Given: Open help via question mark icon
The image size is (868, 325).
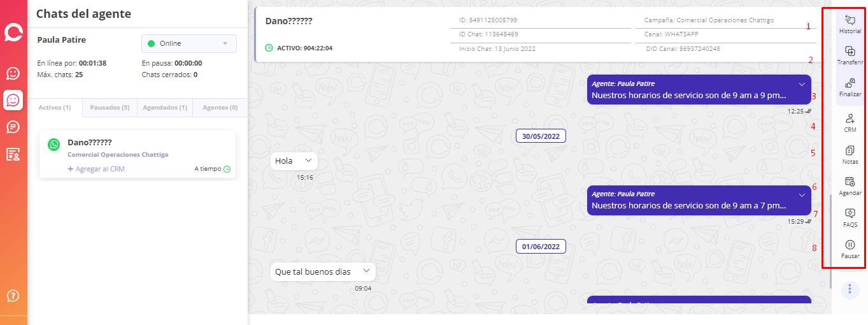Looking at the screenshot, I should (13, 296).
